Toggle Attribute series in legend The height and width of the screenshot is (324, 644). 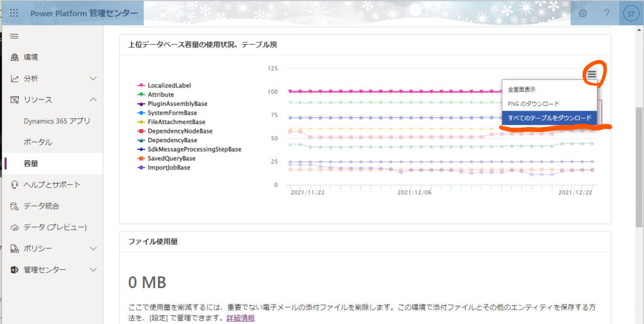point(156,94)
